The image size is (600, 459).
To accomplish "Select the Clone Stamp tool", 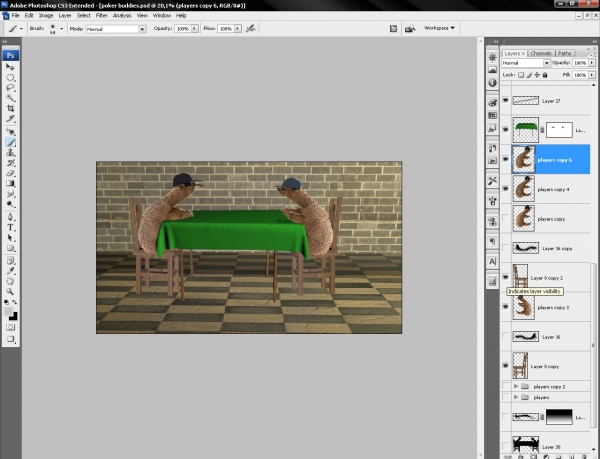I will coord(10,153).
